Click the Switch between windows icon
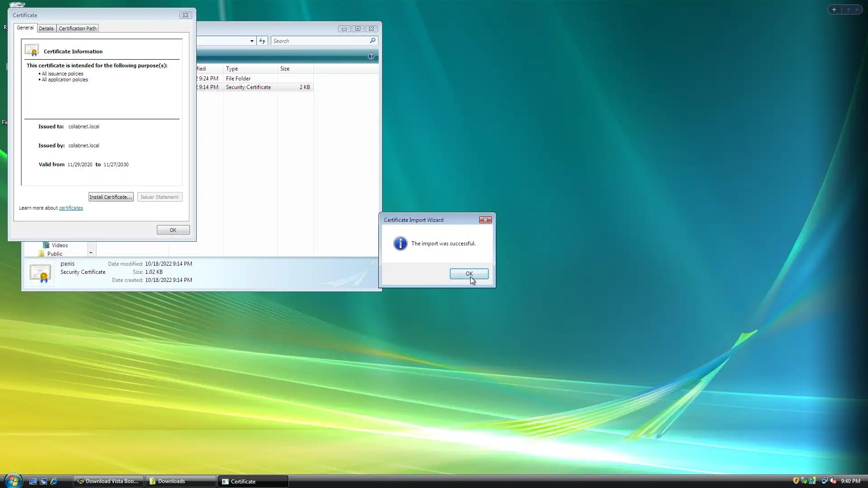Viewport: 868px width, 488px height. [43, 481]
